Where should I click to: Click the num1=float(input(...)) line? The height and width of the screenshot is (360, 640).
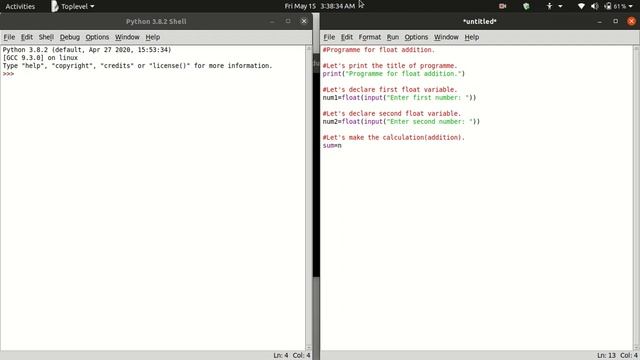[399, 98]
